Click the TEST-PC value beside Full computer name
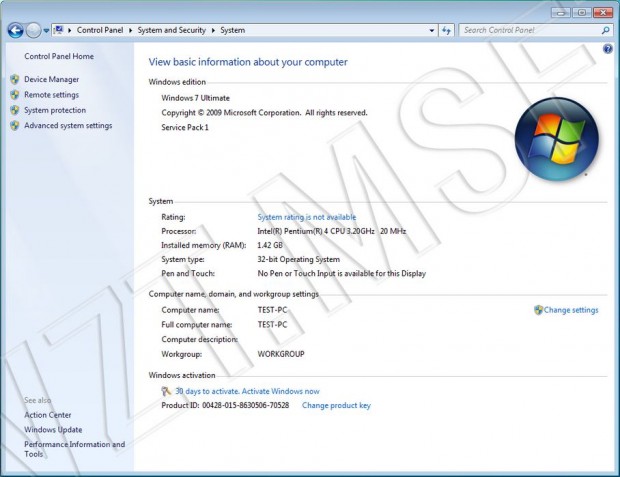This screenshot has width=620, height=477. point(272,325)
